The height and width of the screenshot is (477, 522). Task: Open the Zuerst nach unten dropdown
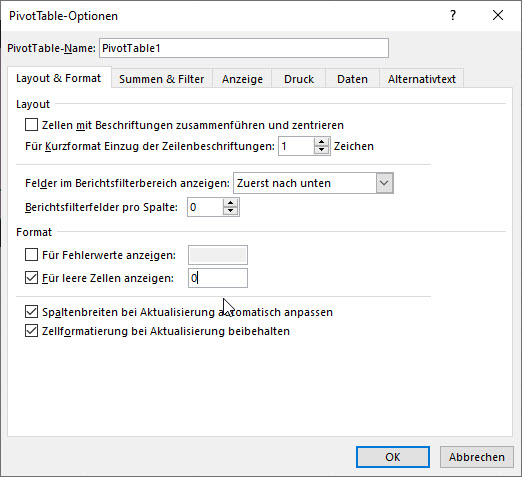pos(313,183)
